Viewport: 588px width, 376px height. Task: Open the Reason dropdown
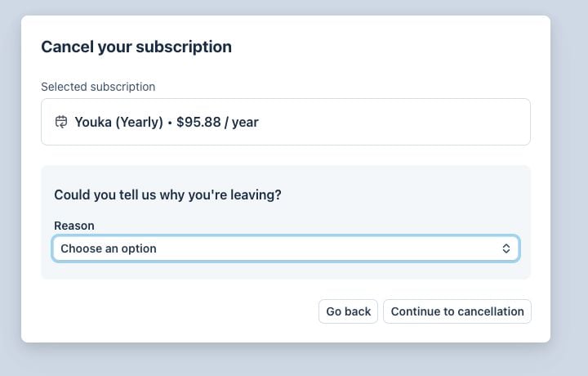286,248
